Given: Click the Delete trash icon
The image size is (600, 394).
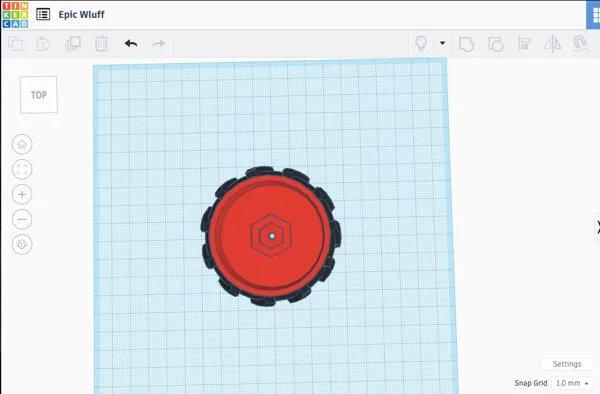Looking at the screenshot, I should [101, 44].
